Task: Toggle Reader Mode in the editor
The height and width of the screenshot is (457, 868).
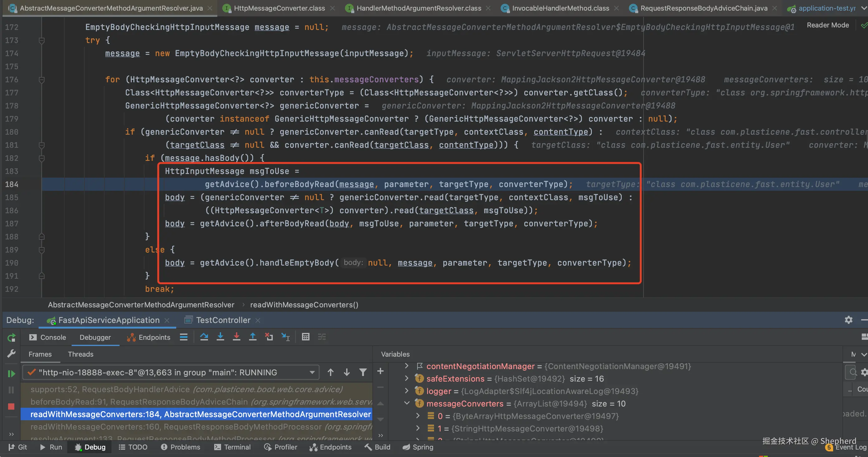Action: point(828,25)
